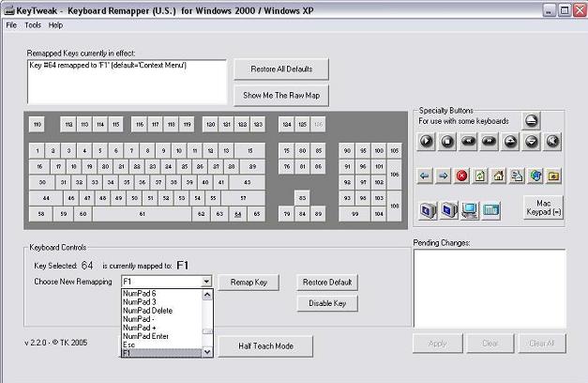Select numeric keypad key 90
Viewport: 588px width, 383px height.
[347, 151]
